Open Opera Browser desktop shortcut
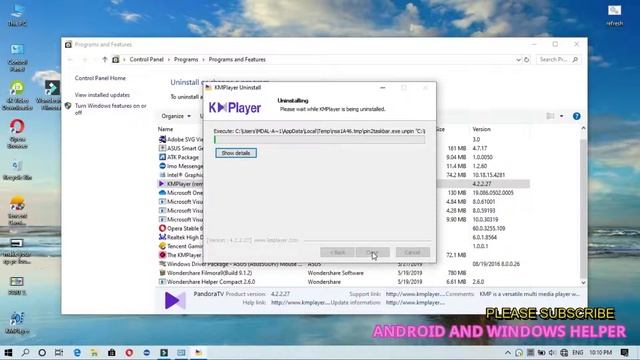 pyautogui.click(x=17, y=134)
